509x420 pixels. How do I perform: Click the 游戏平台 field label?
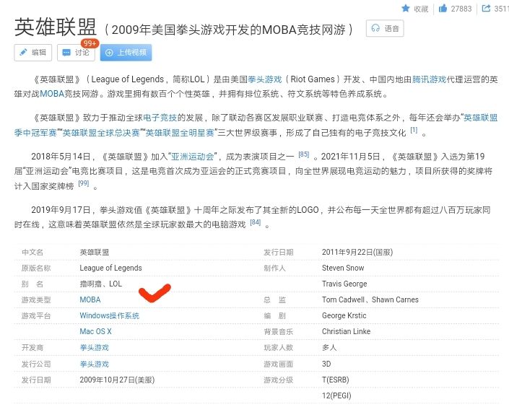tap(36, 316)
